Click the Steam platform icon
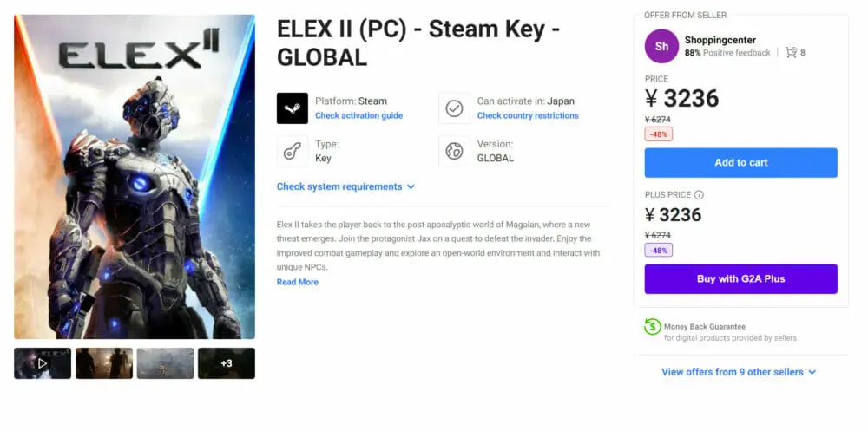 pos(292,108)
